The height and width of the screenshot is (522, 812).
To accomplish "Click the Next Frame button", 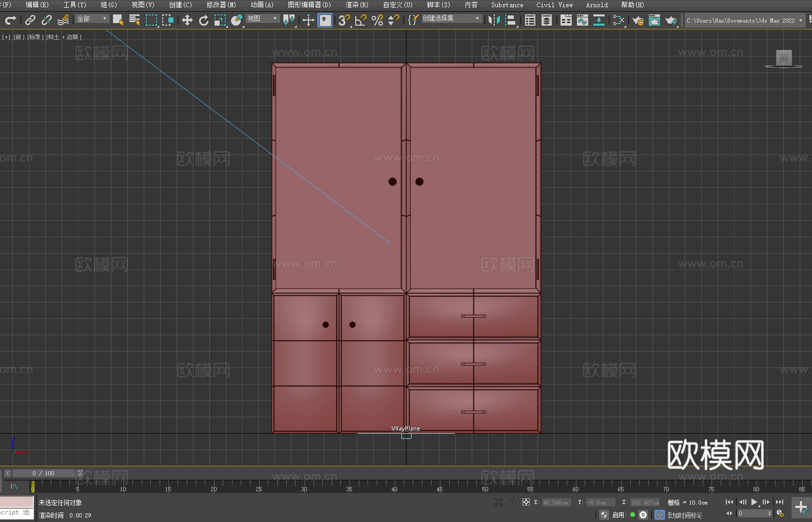I will click(766, 502).
